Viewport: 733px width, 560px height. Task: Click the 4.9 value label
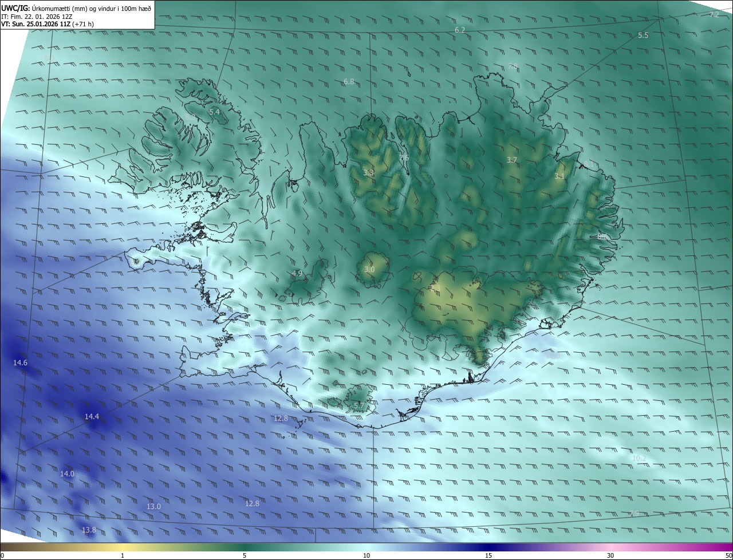click(297, 274)
